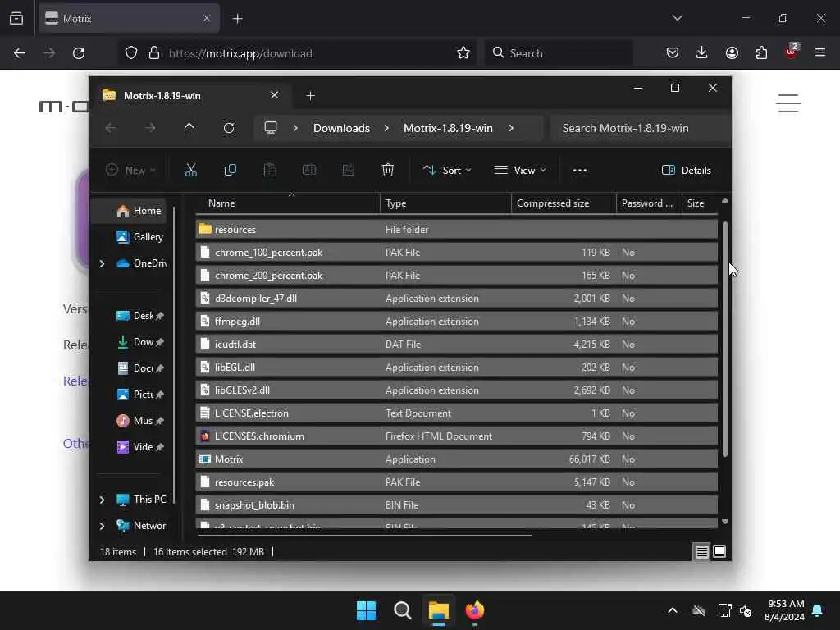Sort by the Name column header

click(288, 203)
